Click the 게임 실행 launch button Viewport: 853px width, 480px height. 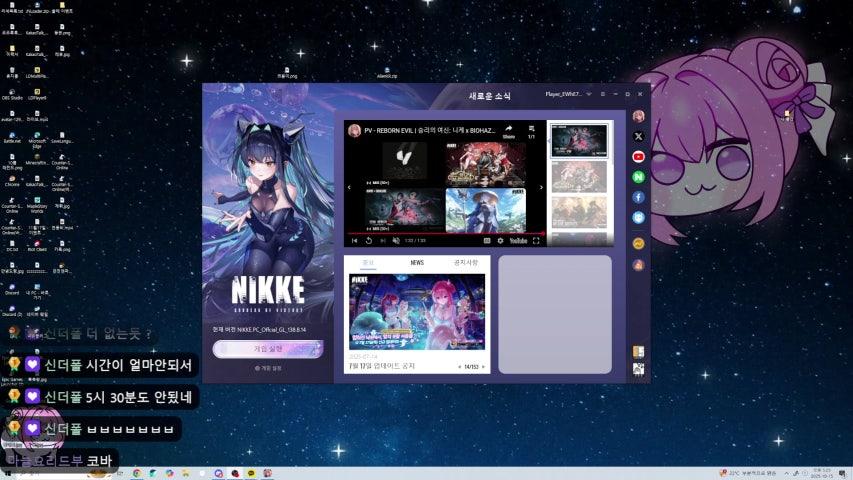(268, 349)
